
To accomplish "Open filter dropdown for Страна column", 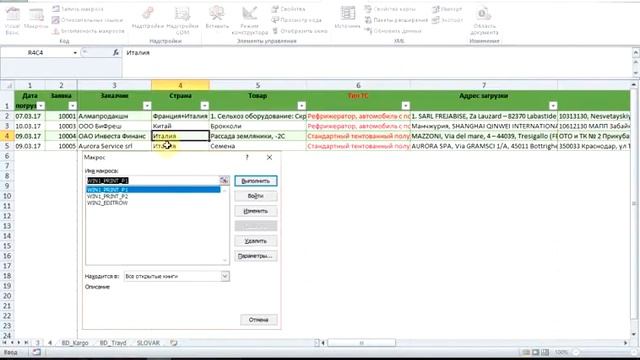I will pyautogui.click(x=204, y=106).
